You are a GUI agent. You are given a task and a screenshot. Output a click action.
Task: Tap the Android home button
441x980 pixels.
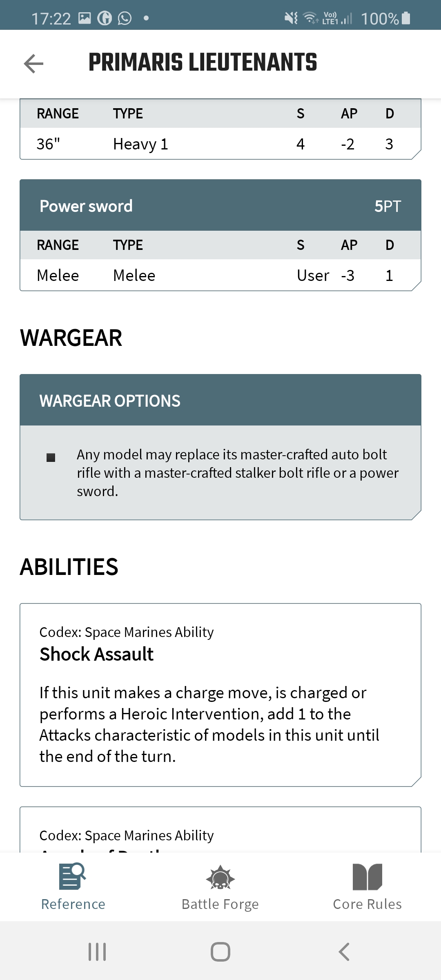coord(220,952)
